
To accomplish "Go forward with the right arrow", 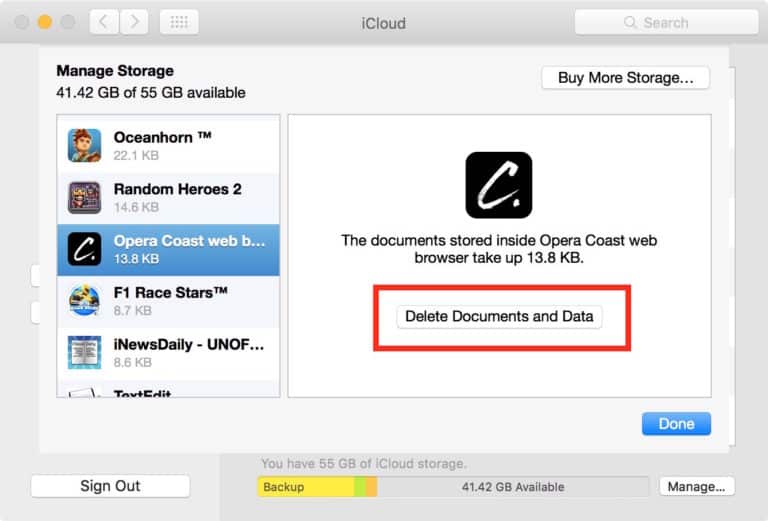I will 134,22.
